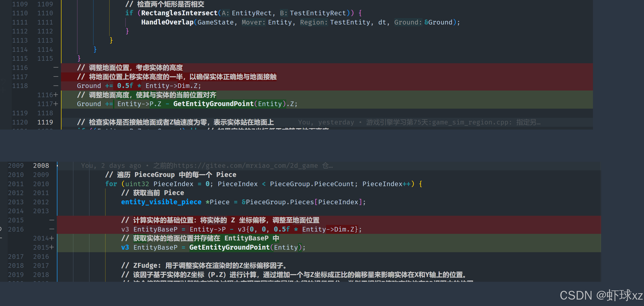Click the 'Ground:' parameter hint
The width and height of the screenshot is (644, 306).
coord(408,22)
